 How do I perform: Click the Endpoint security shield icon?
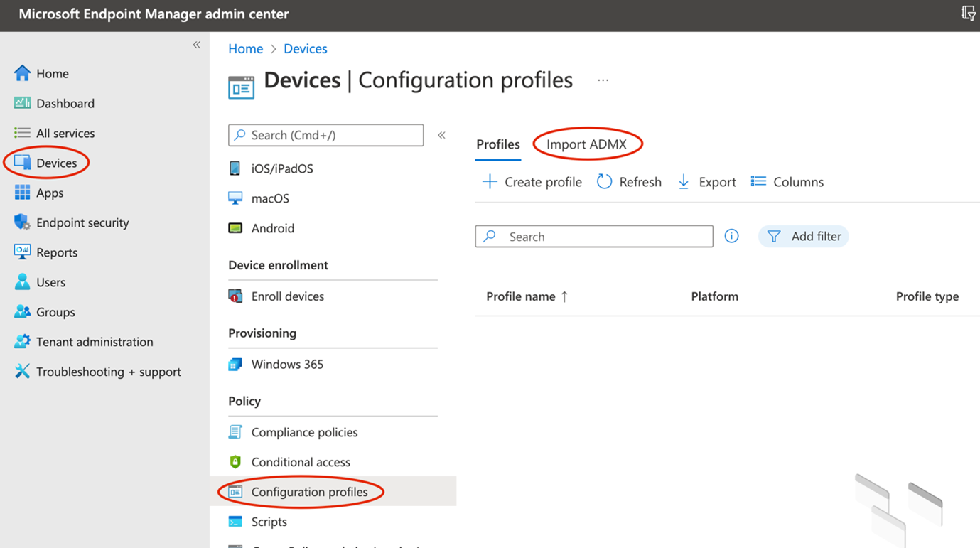pyautogui.click(x=22, y=222)
